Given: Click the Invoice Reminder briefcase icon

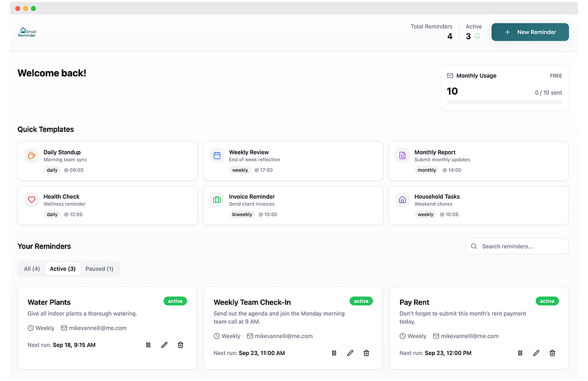Looking at the screenshot, I should tap(217, 199).
